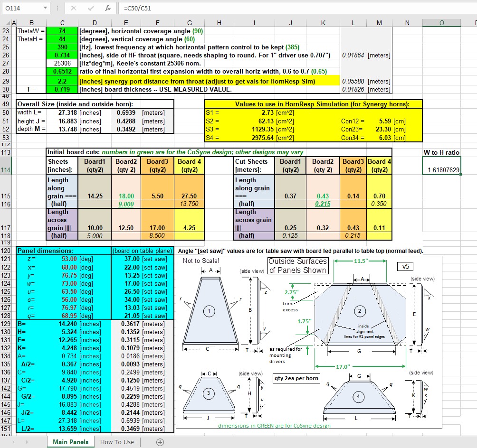Select width L value 27.318
The width and height of the screenshot is (477, 448).
62,113
